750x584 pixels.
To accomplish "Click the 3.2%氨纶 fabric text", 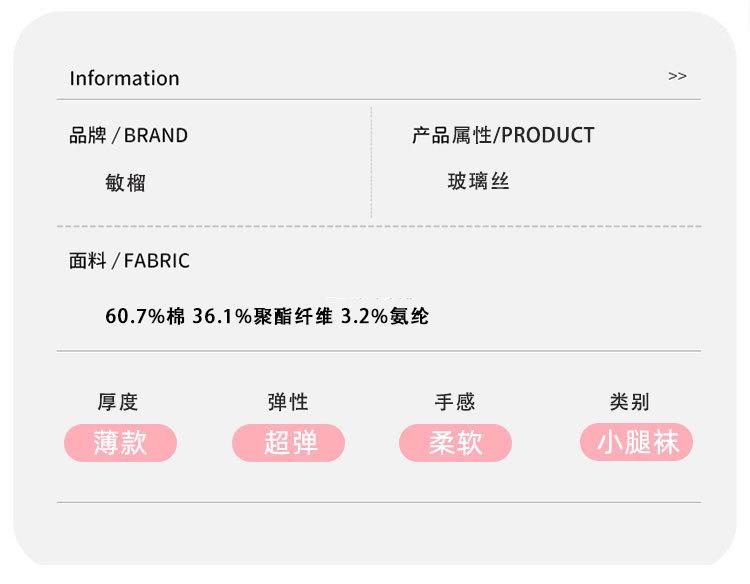I will 385,316.
